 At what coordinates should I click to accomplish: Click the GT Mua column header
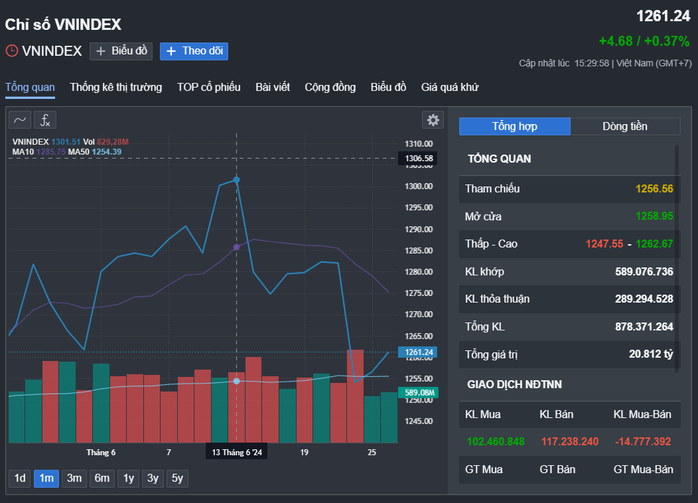point(484,470)
